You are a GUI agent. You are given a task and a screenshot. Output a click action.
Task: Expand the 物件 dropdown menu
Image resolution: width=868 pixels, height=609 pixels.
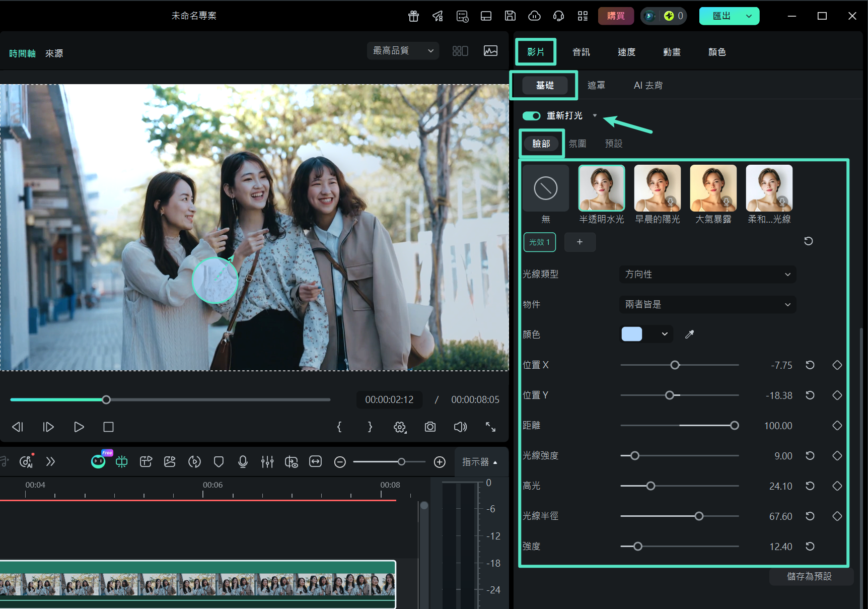click(x=707, y=305)
